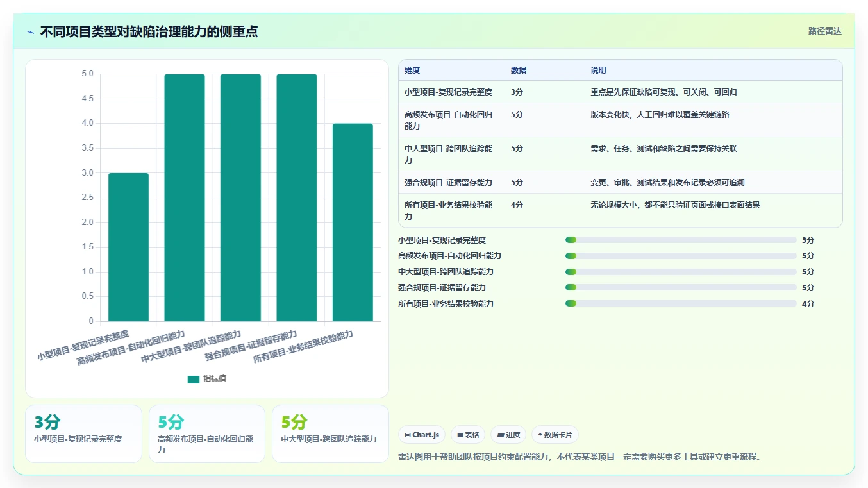868x488 pixels.
Task: Click table cell 变更、审批、测试结果和发布记录必须可追溯
Action: click(667, 183)
